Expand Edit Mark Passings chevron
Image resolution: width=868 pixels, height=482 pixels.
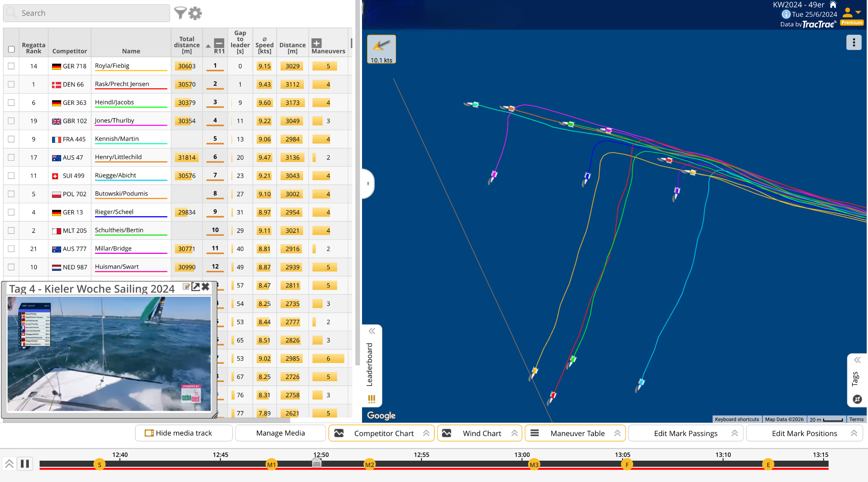tap(735, 433)
